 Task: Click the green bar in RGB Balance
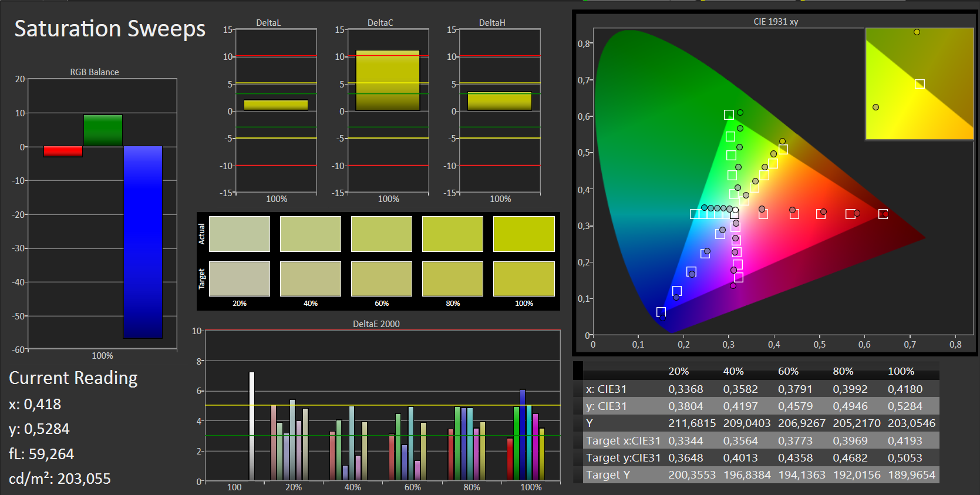tap(103, 130)
